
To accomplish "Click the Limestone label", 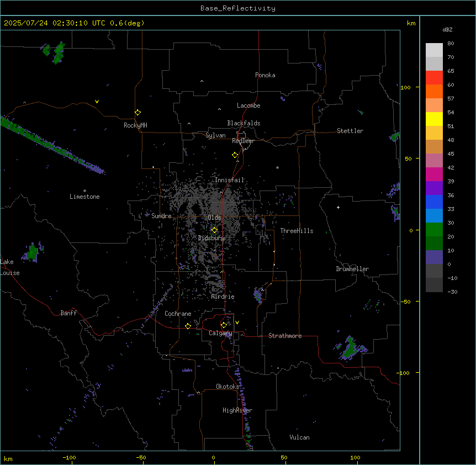I will (x=84, y=197).
